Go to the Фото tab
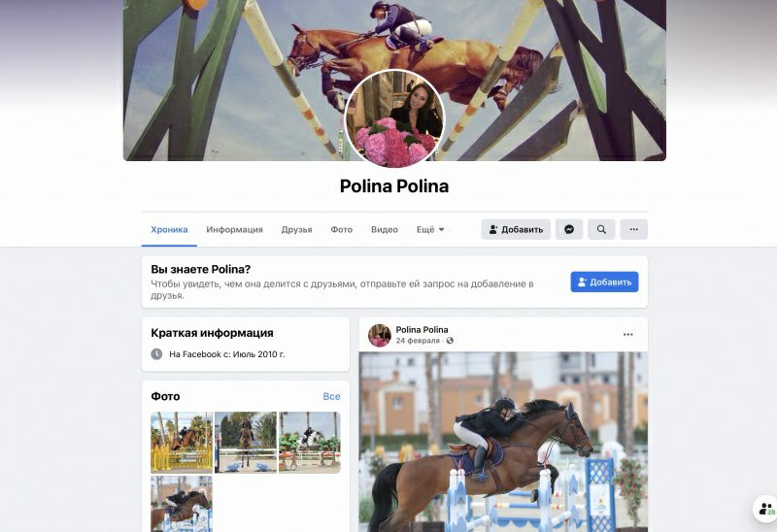The width and height of the screenshot is (777, 532). click(x=342, y=229)
